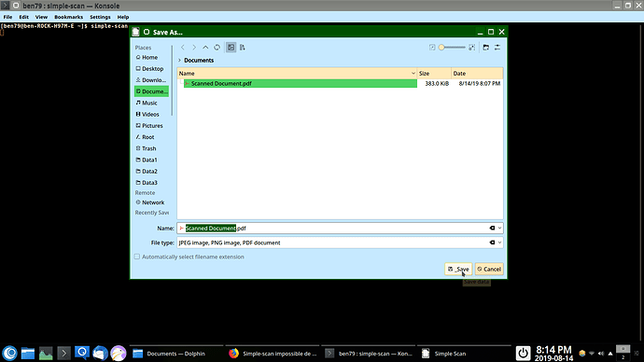
Task: Open Konsole Settings menu
Action: click(x=100, y=17)
